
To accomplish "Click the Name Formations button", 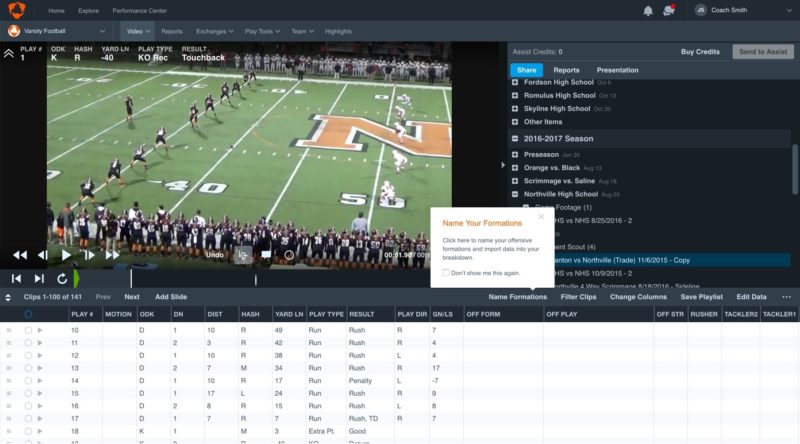I will point(517,297).
